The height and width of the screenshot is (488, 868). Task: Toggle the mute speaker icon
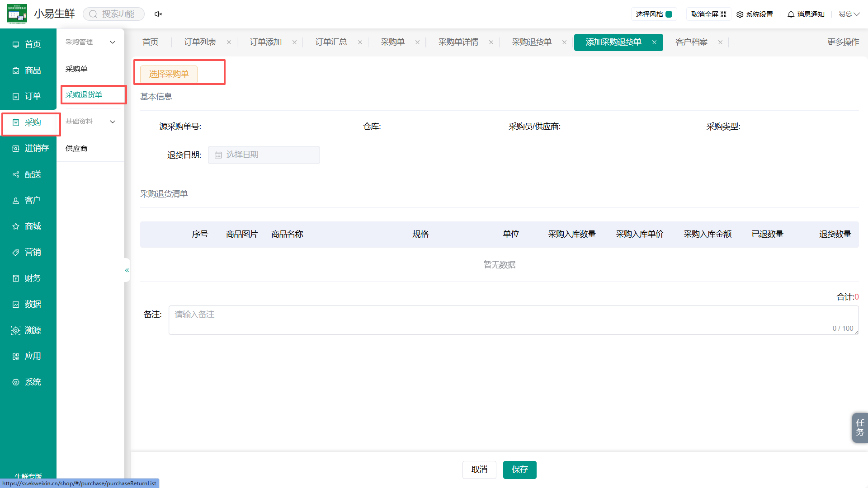click(158, 14)
